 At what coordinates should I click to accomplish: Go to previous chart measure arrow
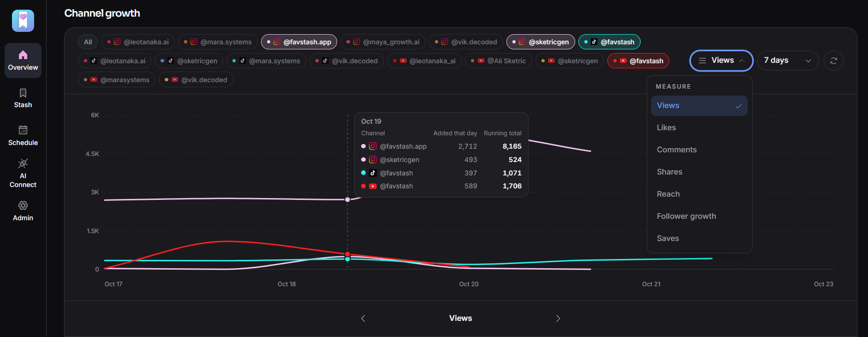coord(363,318)
